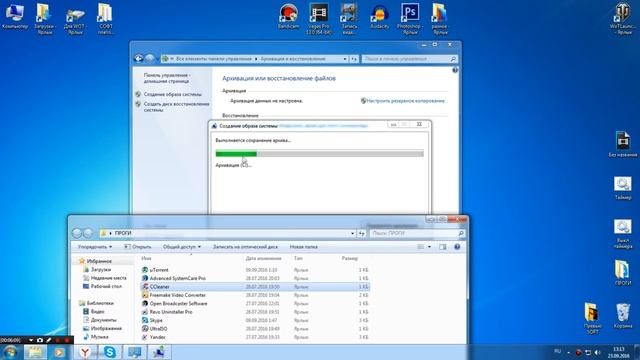640x360 pixels.
Task: Open the Упорядочить menu
Action: tap(95, 247)
